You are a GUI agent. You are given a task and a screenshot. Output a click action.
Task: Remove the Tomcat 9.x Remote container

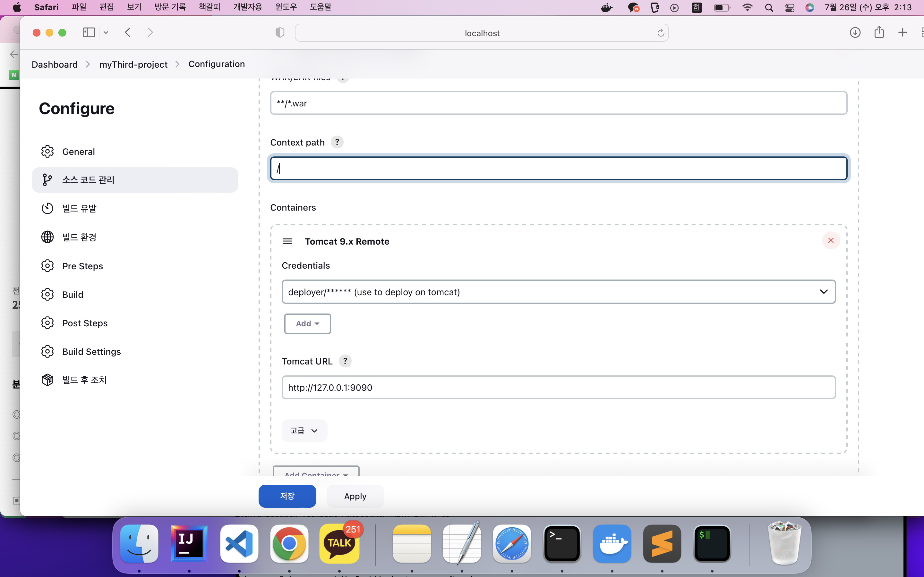(x=830, y=241)
